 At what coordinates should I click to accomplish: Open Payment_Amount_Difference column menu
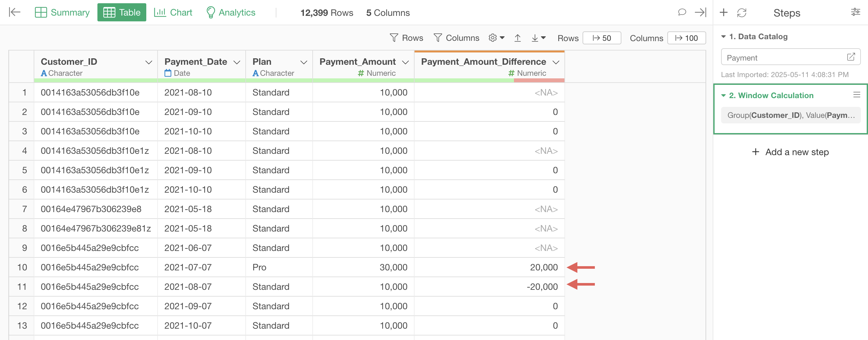pos(556,62)
